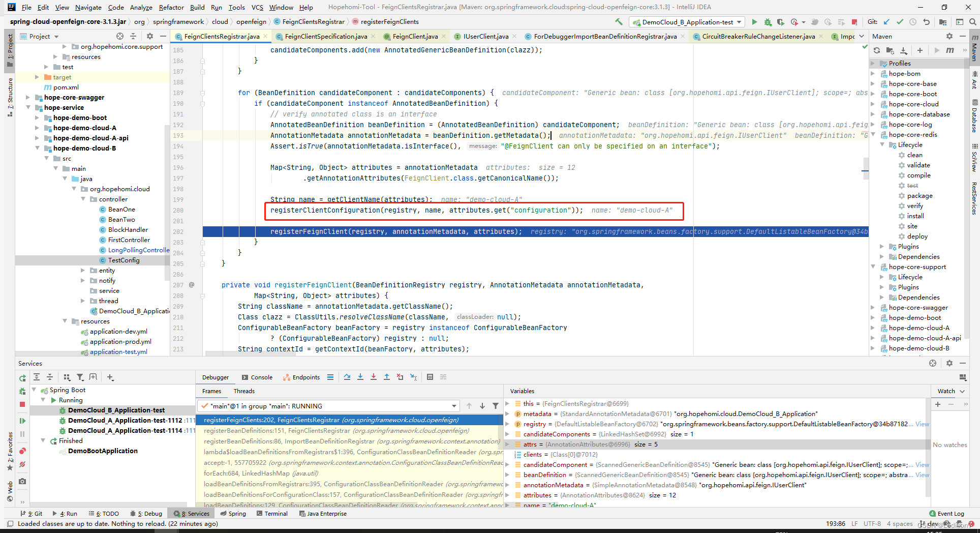Select DemoCloud_A_Application-test-1112 service
This screenshot has height=533, width=980.
[x=125, y=420]
